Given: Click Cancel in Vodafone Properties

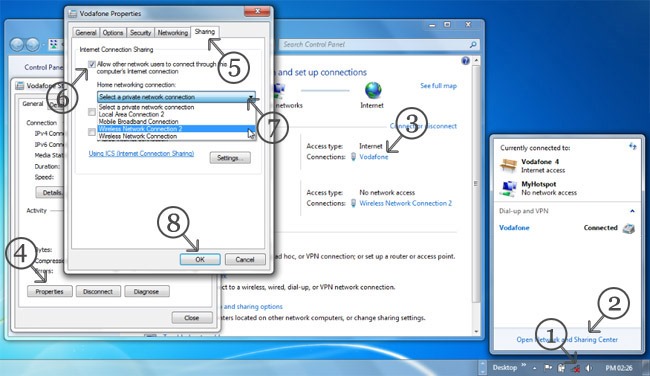Looking at the screenshot, I should point(245,260).
